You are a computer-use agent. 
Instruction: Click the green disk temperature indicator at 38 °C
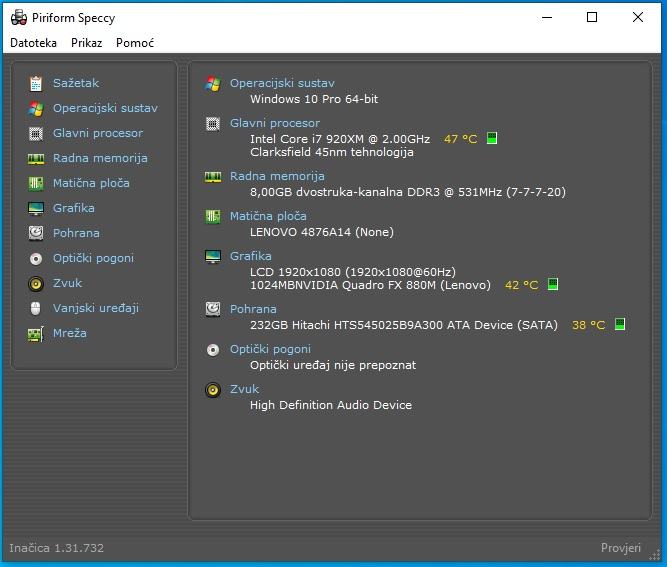pyautogui.click(x=620, y=324)
